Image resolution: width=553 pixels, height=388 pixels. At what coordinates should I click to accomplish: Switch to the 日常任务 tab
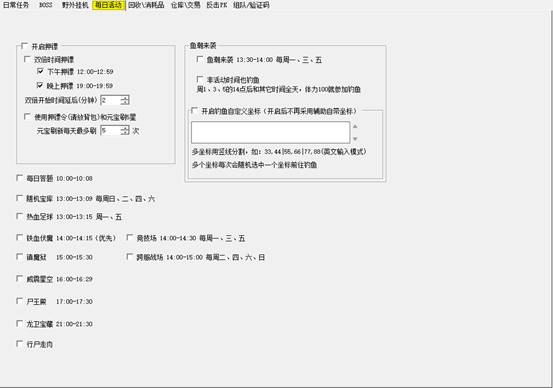[16, 5]
